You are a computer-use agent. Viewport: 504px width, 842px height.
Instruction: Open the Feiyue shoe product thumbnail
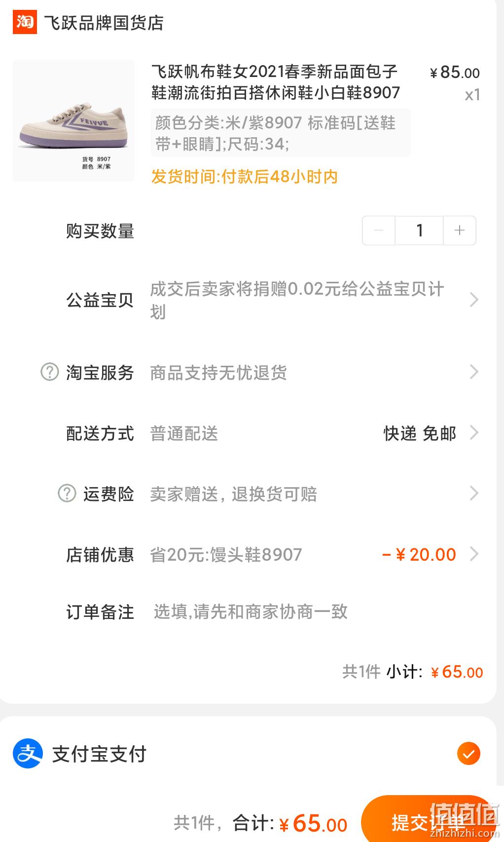pyautogui.click(x=73, y=120)
